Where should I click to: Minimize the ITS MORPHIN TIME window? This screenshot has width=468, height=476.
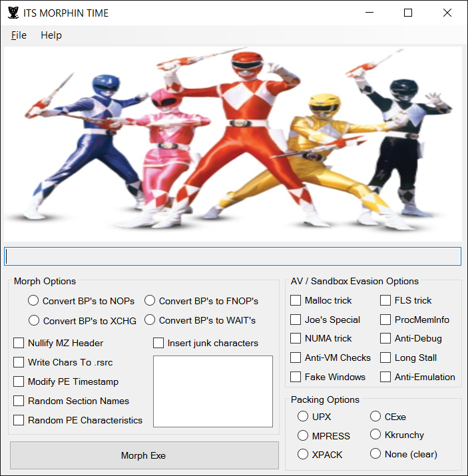[369, 13]
